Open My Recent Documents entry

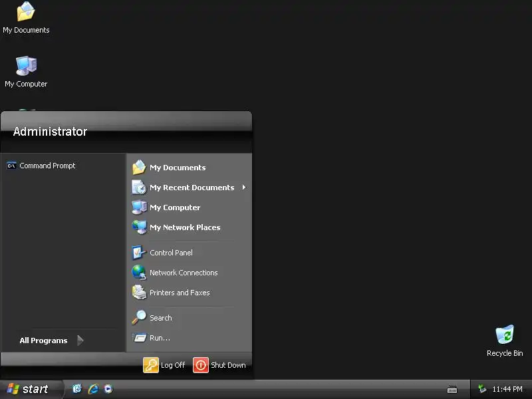click(x=189, y=188)
